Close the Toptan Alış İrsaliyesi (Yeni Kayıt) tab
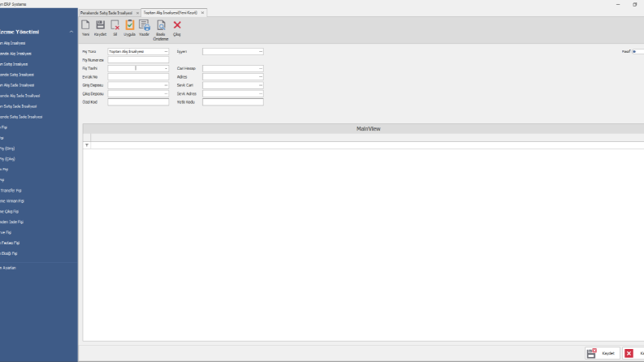Viewport: 644px width, 362px height. pyautogui.click(x=202, y=13)
